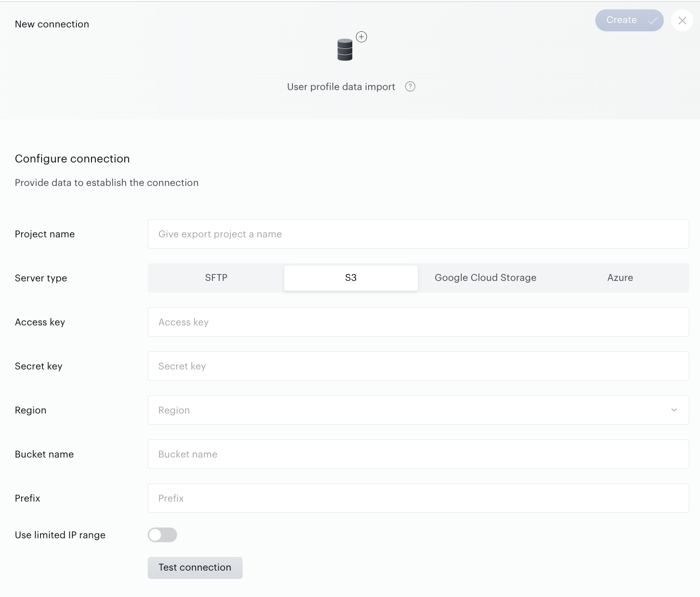The width and height of the screenshot is (700, 597).
Task: Click the Test connection button
Action: (x=195, y=568)
